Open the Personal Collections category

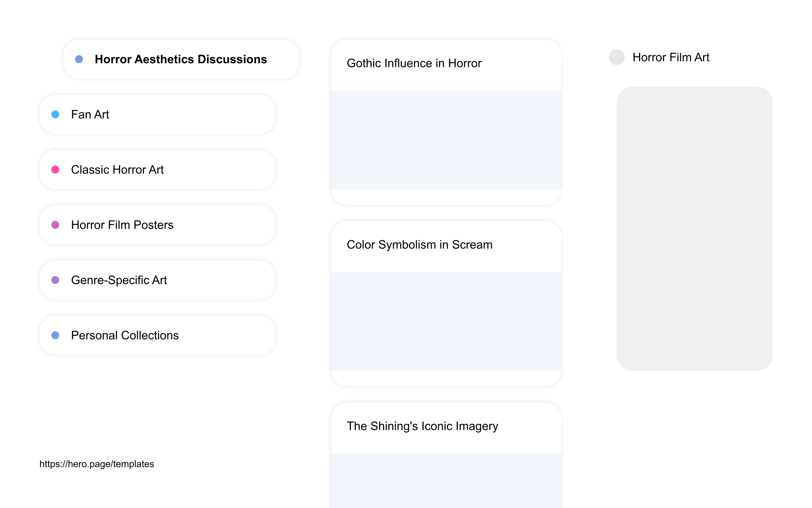pos(157,335)
